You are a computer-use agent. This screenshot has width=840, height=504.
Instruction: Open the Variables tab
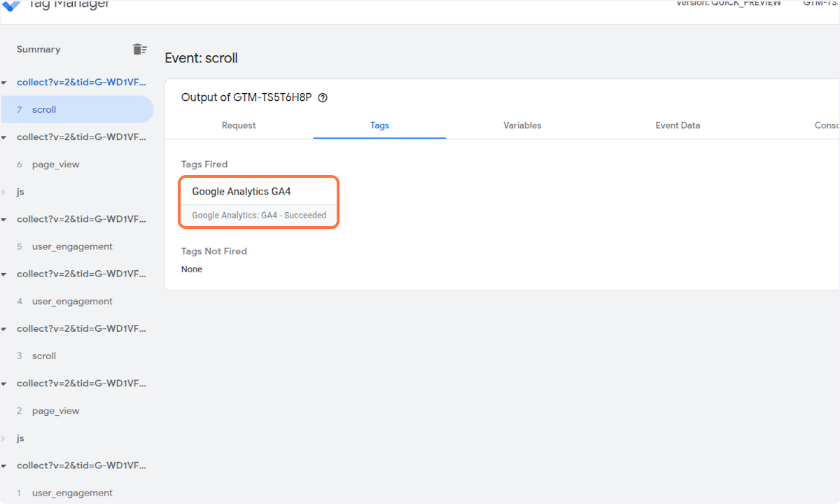522,125
